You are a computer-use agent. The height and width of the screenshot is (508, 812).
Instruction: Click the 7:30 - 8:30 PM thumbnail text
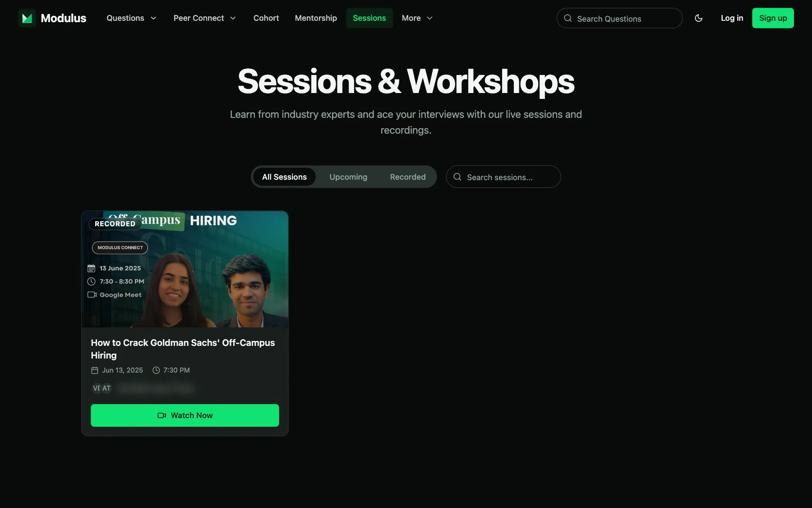[122, 281]
